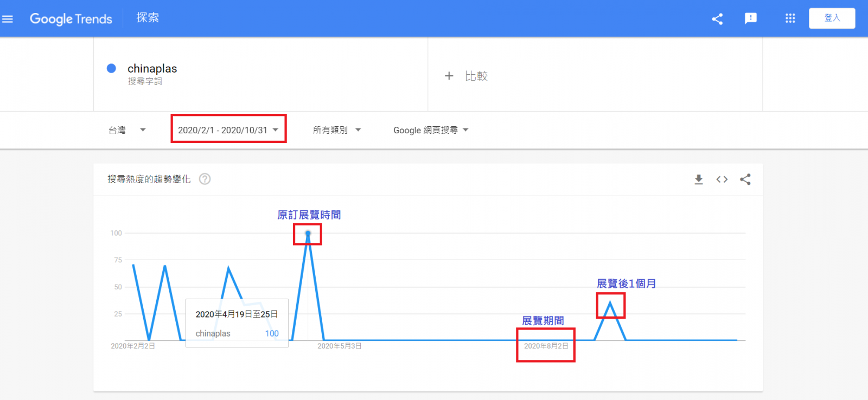868x400 pixels.
Task: Open the 台灣 region dropdown
Action: [127, 130]
